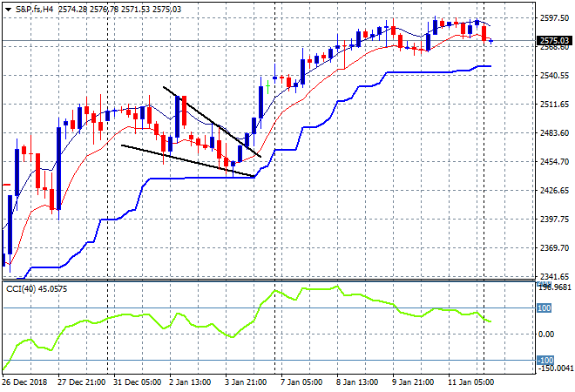575x392 pixels.
Task: Select the 3 Jan 21:00 time label
Action: 246,382
